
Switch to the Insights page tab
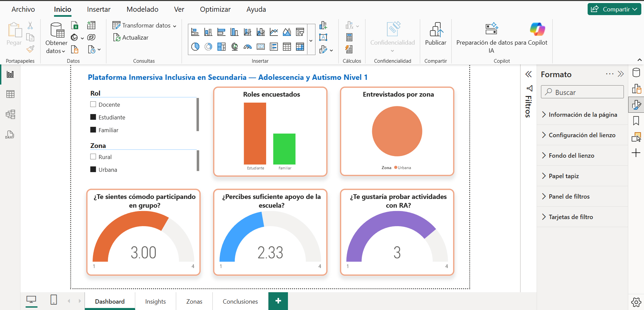pos(155,302)
